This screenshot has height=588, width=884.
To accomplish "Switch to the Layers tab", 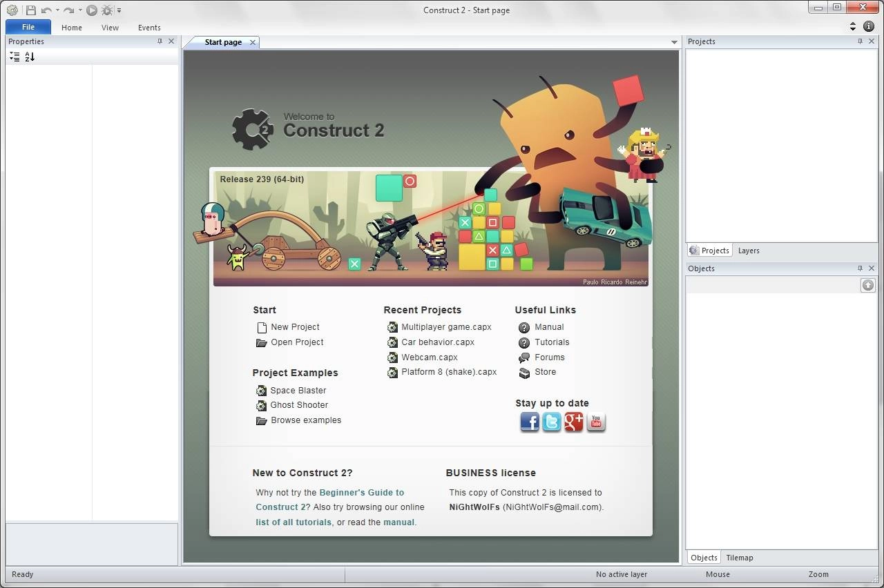I will tap(749, 251).
